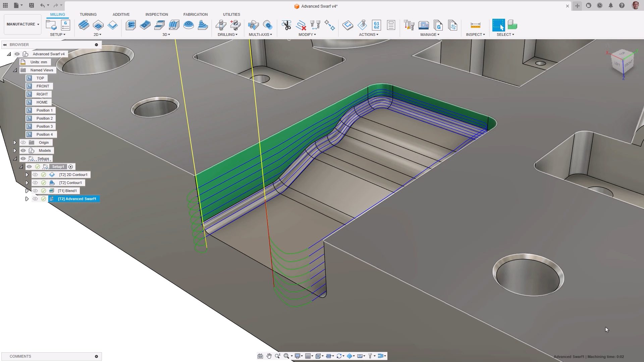644x362 pixels.
Task: Open the UTILITIES ribbon tab
Action: click(x=231, y=14)
